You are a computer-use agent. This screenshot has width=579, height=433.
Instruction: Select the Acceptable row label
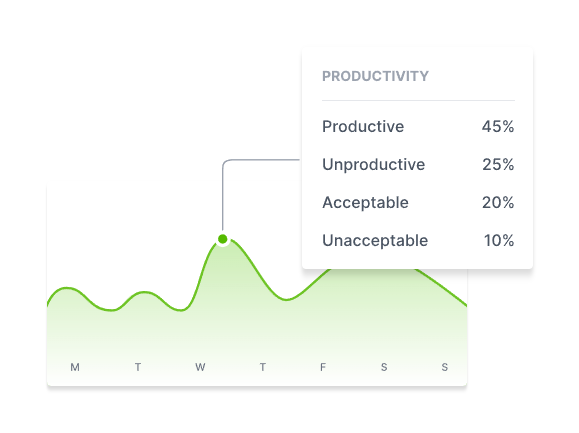366,203
